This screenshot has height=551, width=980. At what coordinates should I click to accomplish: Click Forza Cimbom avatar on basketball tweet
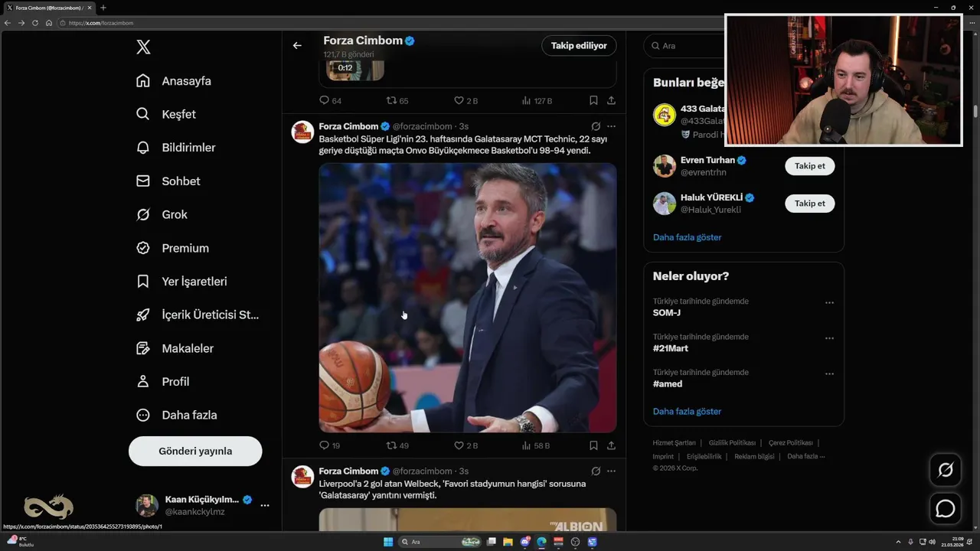tap(302, 132)
